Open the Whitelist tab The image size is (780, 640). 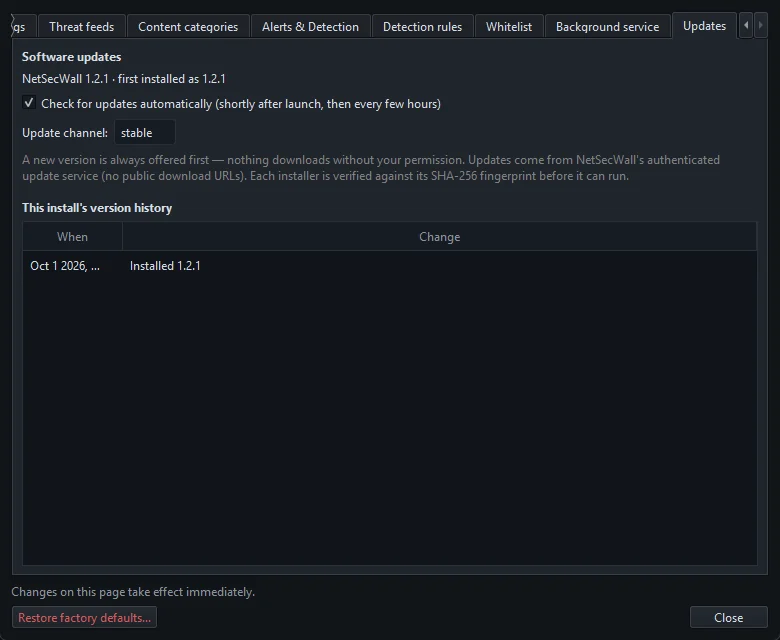509,27
